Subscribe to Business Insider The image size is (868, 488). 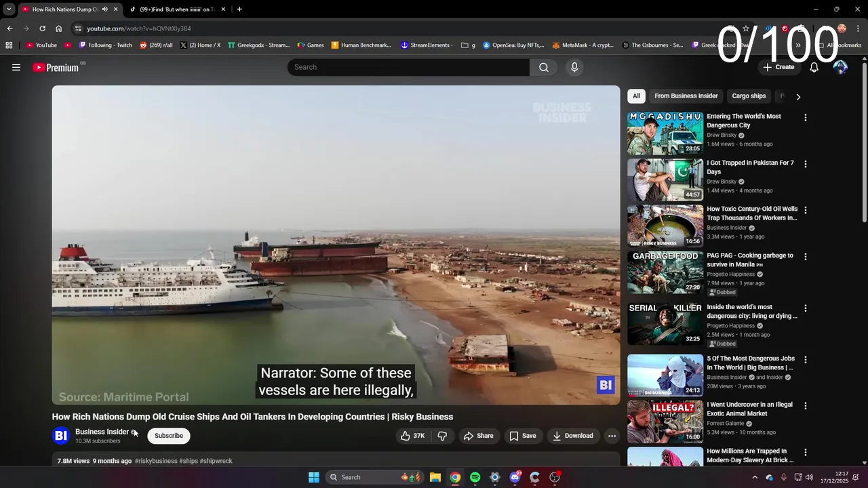(168, 436)
